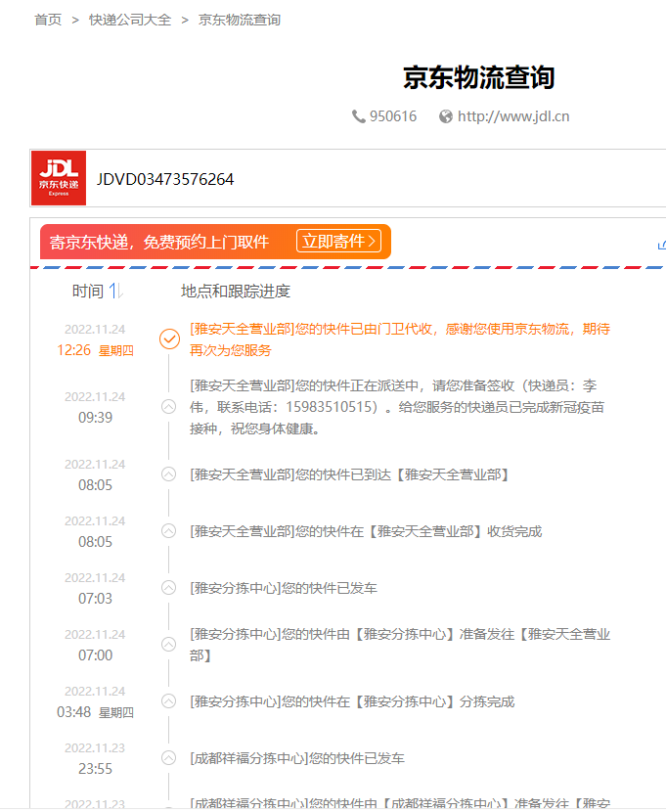This screenshot has width=666, height=812.
Task: Open the http://www.jdl.cn website link
Action: [513, 116]
